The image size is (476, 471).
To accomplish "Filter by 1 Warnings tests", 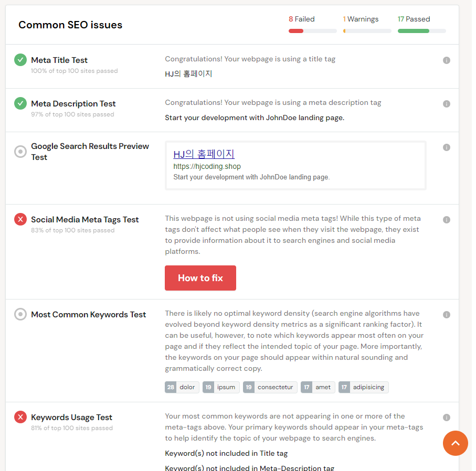I will click(x=361, y=19).
